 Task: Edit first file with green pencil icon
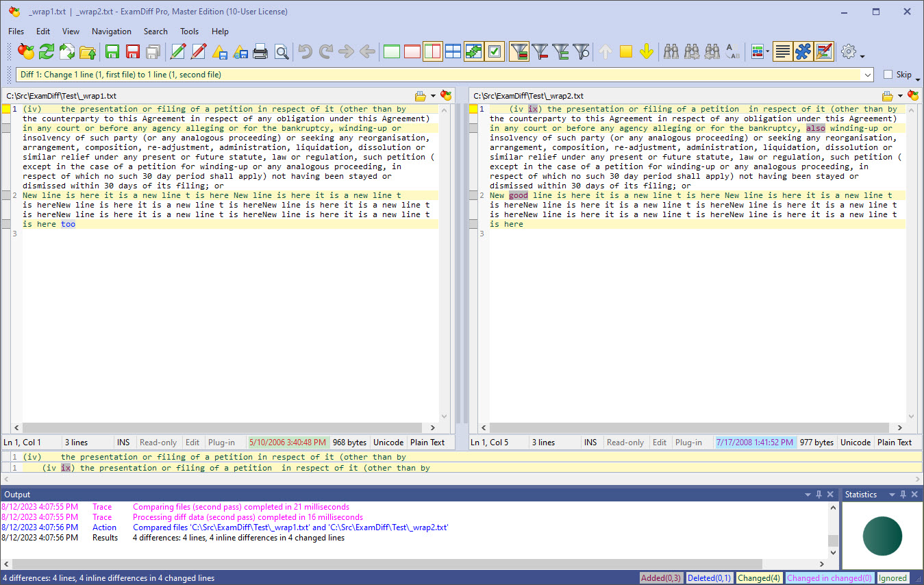tap(178, 51)
